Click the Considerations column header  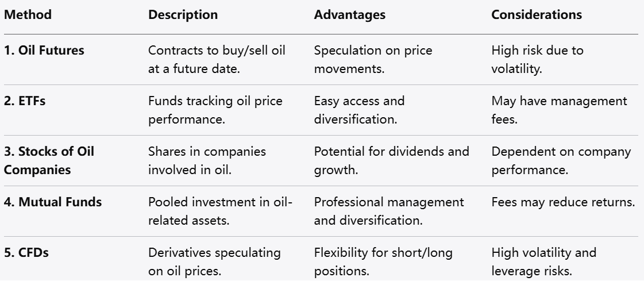pos(536,15)
